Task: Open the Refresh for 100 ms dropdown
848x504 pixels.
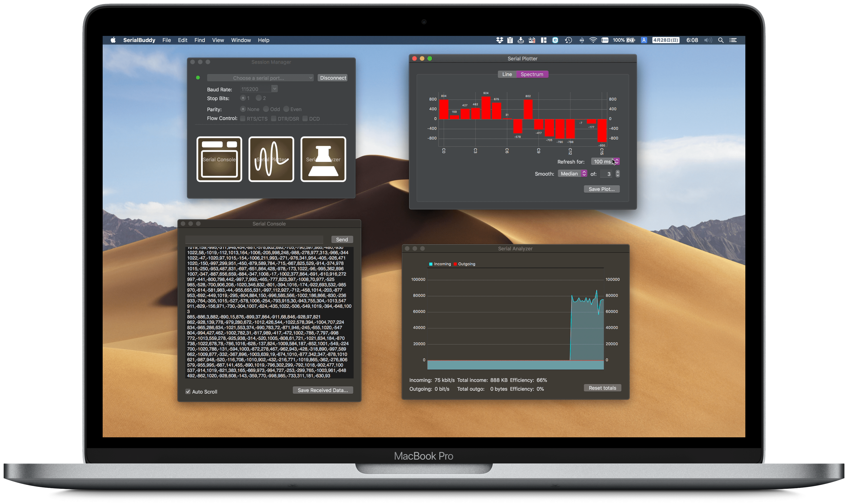Action: 605,162
